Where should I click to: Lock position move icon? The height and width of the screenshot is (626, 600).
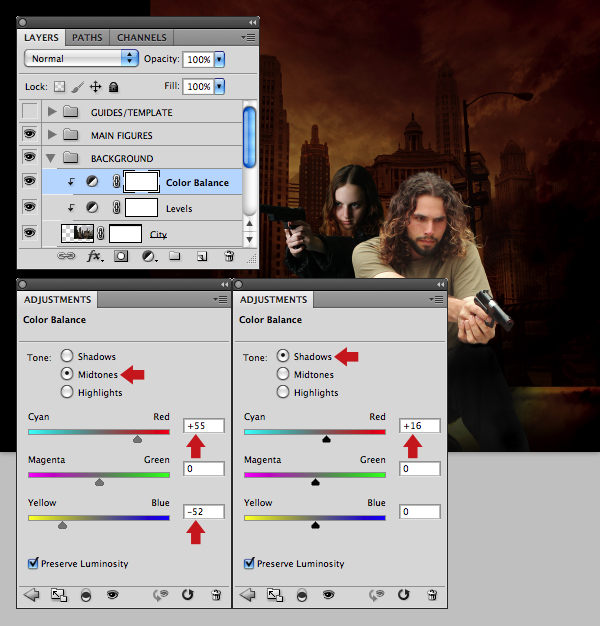click(x=95, y=87)
